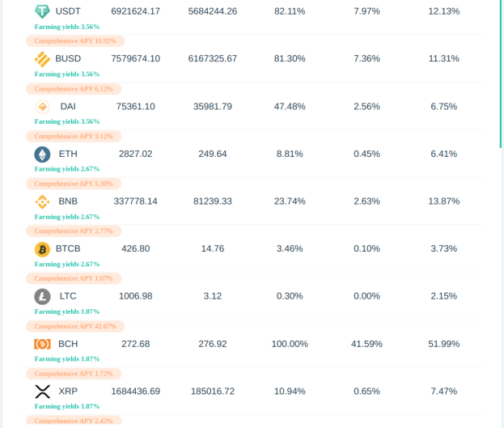Screen dimensions: 504x428
Task: Click the XRP token icon
Action: [42, 392]
